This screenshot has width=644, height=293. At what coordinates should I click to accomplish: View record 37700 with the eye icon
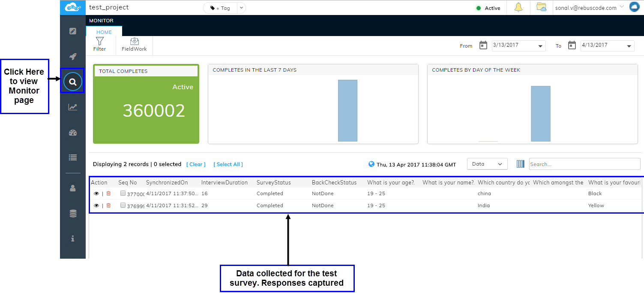pyautogui.click(x=96, y=193)
